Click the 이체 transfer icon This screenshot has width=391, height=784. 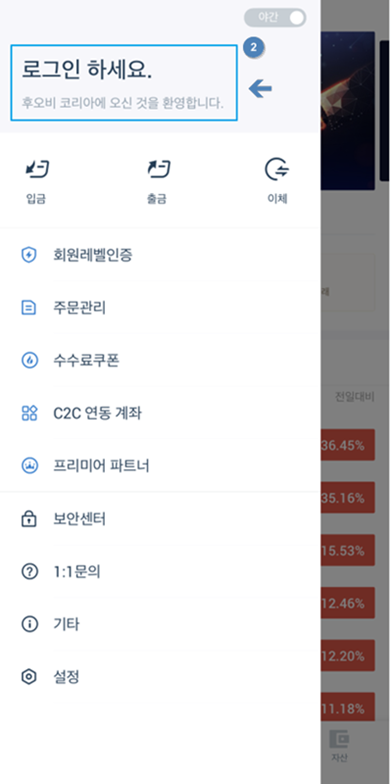point(277,170)
